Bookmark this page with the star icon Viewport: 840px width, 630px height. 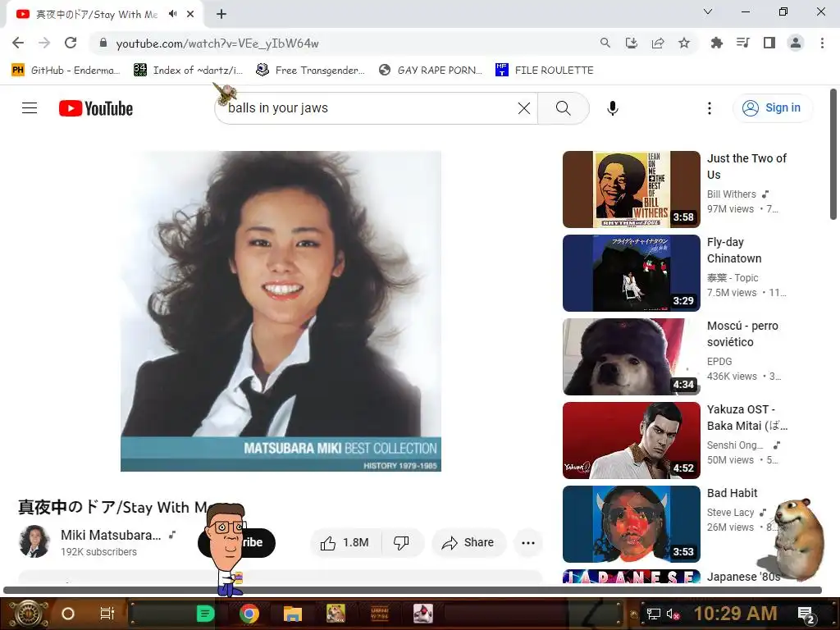click(x=684, y=43)
